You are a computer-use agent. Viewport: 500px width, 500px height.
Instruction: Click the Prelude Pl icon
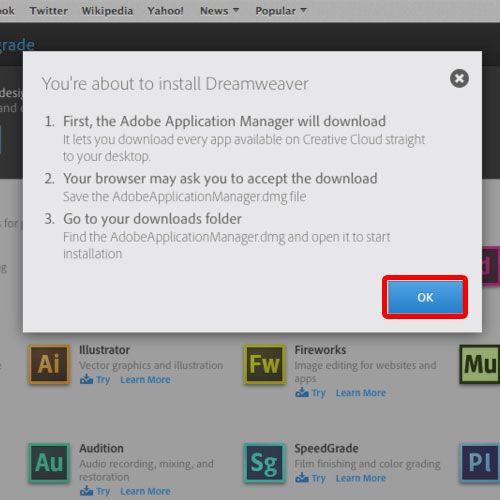coord(480,463)
